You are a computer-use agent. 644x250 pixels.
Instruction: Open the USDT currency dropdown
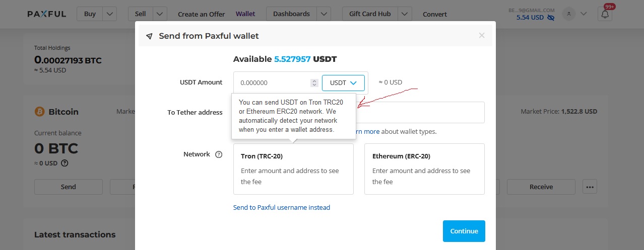point(343,82)
